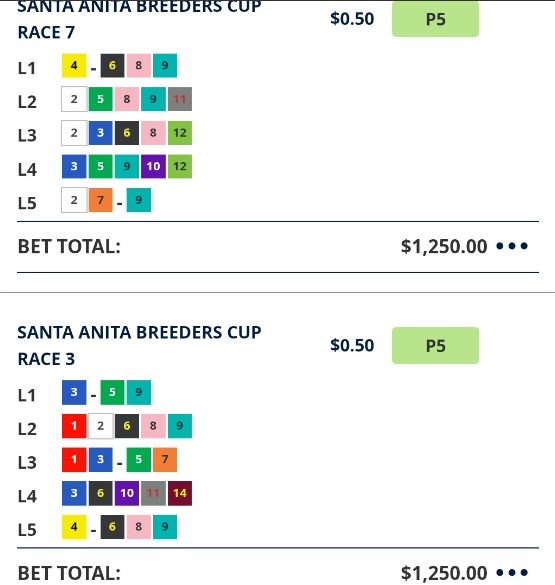The width and height of the screenshot is (555, 585).
Task: Click orange number 7 in Race 3 L3
Action: coord(165,459)
